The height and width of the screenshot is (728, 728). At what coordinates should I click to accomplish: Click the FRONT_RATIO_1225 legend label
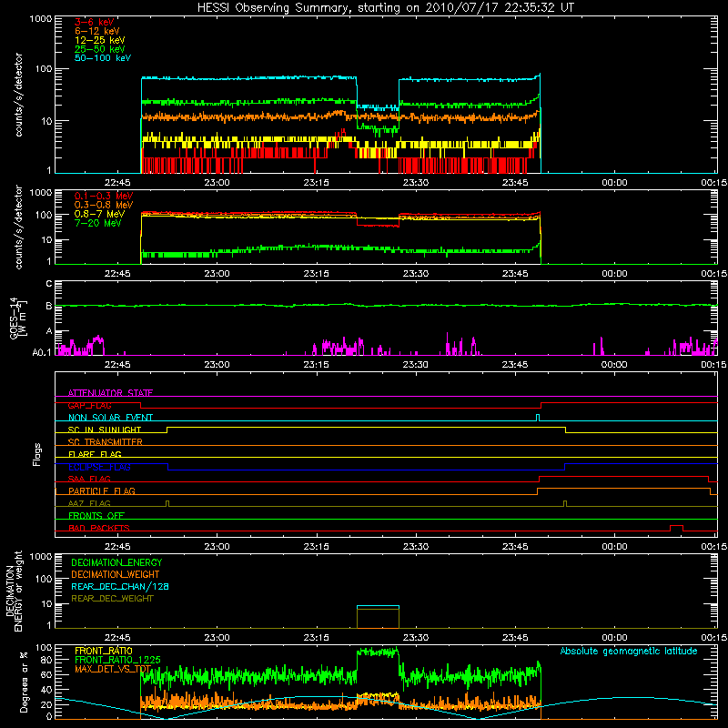pos(118,660)
